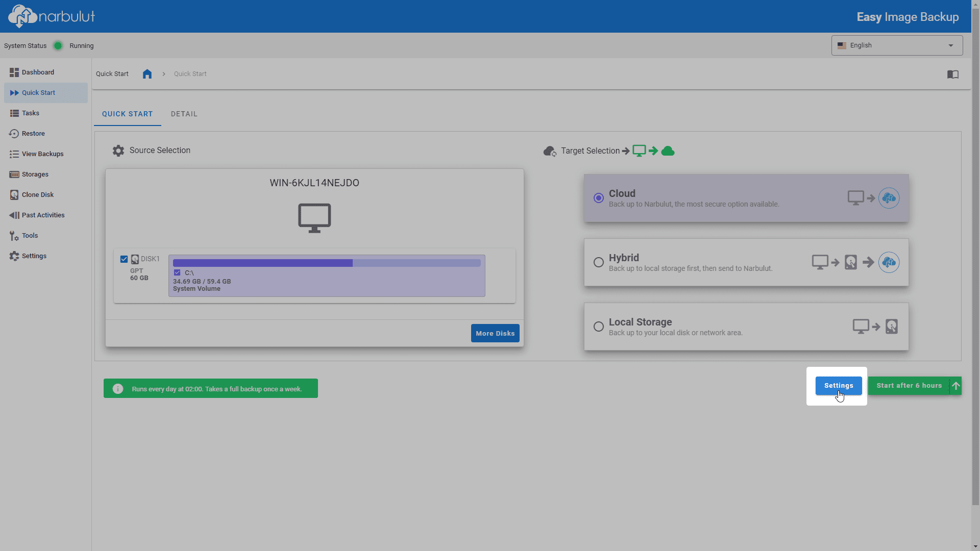Click the Source Selection gear icon
This screenshot has width=980, height=551.
point(118,151)
